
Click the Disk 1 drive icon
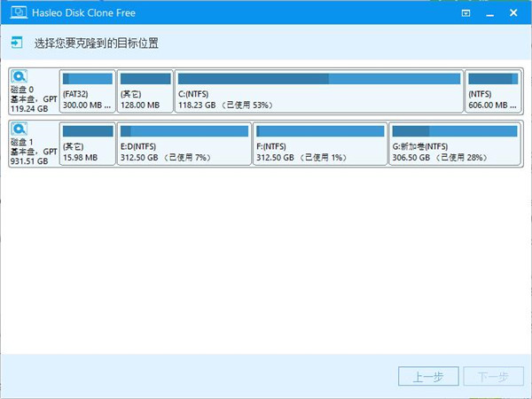pos(20,130)
